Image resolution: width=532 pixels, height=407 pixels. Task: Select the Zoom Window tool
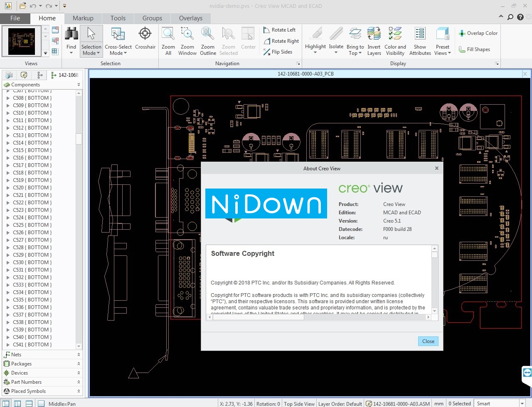point(187,41)
